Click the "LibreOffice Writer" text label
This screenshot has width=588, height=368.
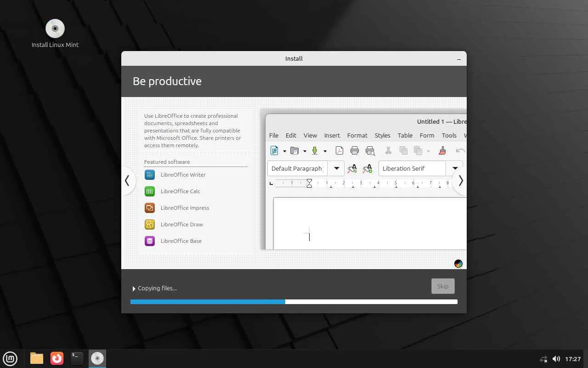pos(183,175)
